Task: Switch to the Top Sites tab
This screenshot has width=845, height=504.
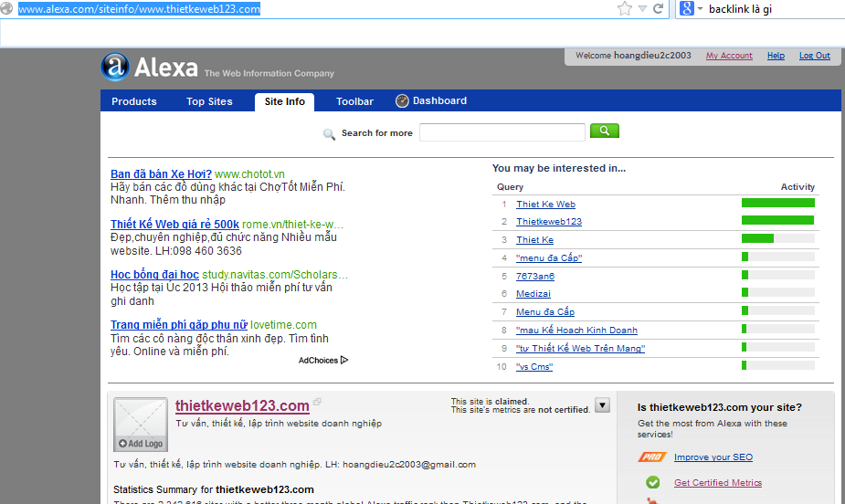Action: point(209,101)
